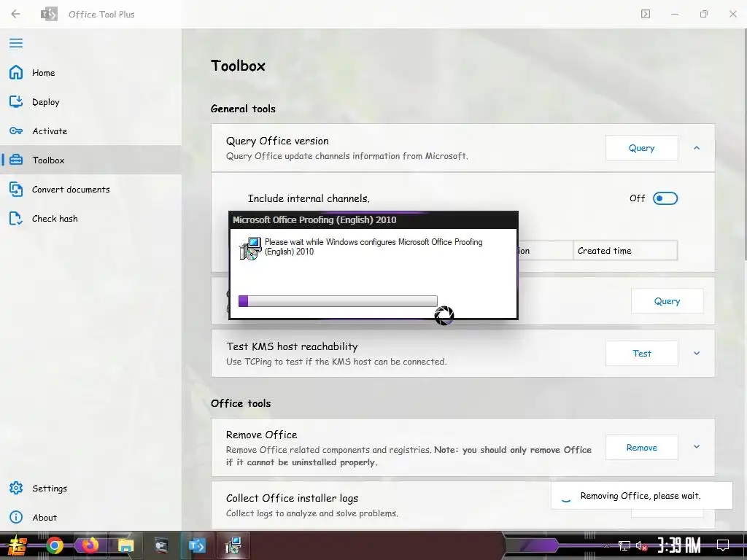Viewport: 747px width, 560px height.
Task: Expand the Test KMS host reachability options
Action: coord(697,354)
